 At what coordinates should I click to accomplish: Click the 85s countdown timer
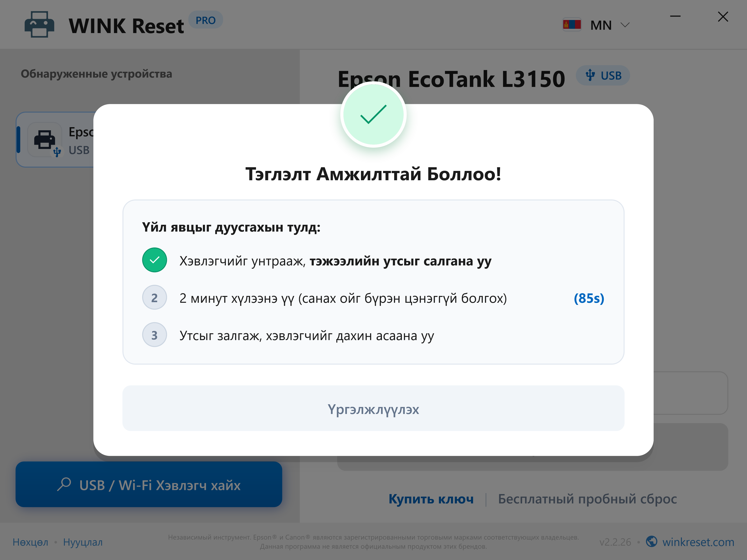click(x=589, y=298)
